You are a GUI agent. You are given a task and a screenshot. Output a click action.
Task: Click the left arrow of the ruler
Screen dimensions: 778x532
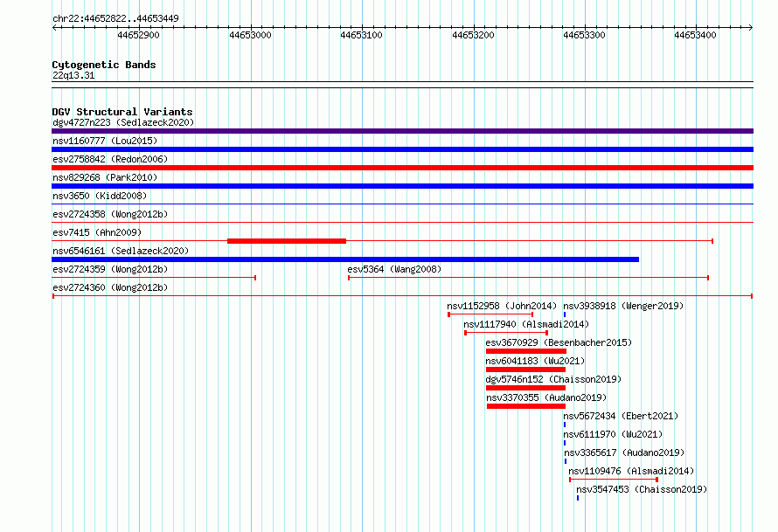pyautogui.click(x=54, y=27)
